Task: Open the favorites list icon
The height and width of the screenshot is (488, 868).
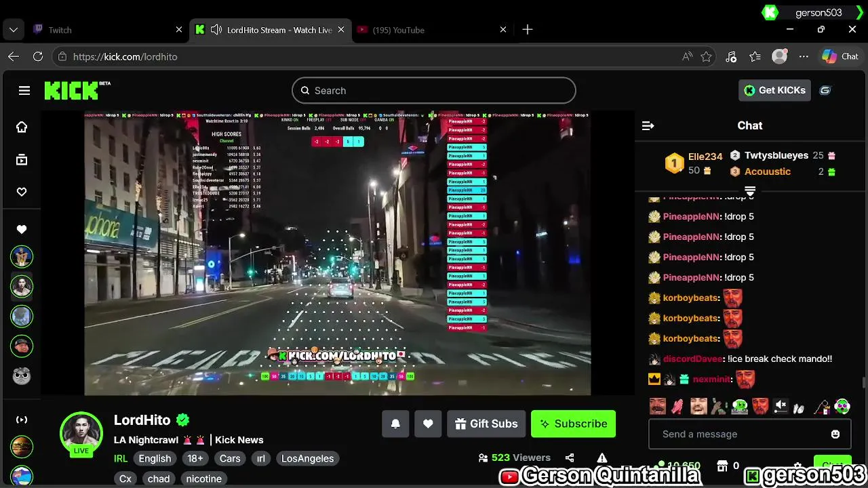Action: pyautogui.click(x=755, y=57)
